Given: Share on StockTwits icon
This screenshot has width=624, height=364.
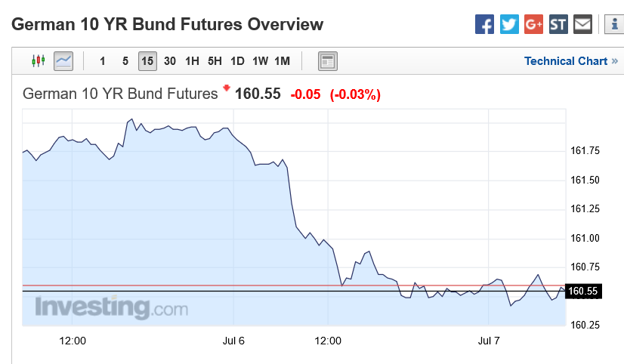Looking at the screenshot, I should (558, 24).
